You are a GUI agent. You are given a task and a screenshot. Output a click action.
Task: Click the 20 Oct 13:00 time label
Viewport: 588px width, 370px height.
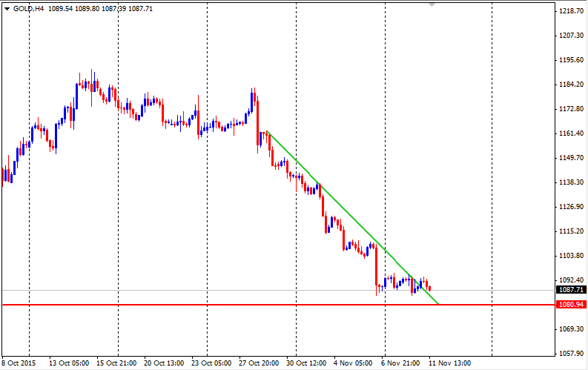(164, 363)
